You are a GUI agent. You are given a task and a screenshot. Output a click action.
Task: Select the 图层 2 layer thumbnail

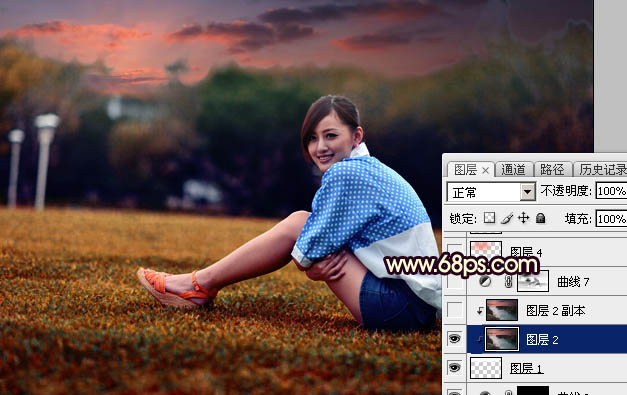pyautogui.click(x=502, y=339)
